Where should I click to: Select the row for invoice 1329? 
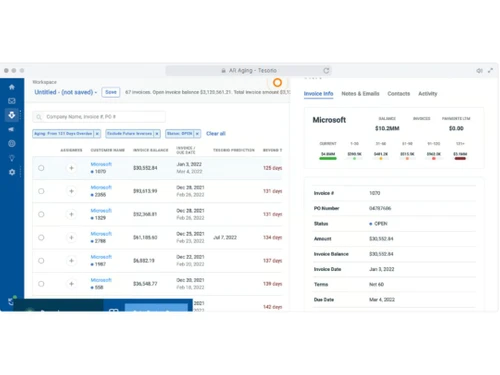pos(41,214)
